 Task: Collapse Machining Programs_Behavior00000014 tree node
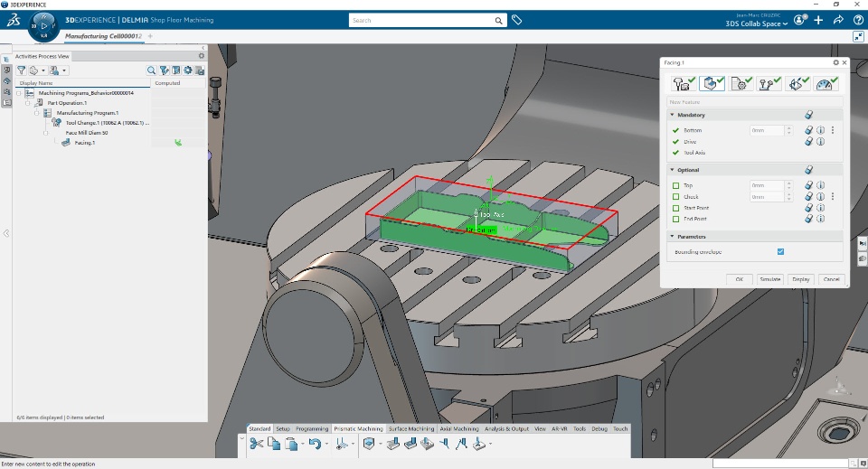pos(19,93)
